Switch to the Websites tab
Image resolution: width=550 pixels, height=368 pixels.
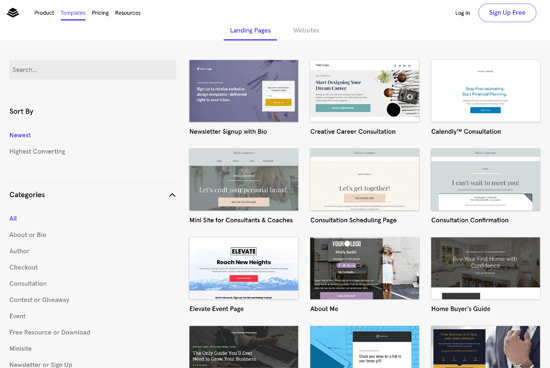pos(306,31)
